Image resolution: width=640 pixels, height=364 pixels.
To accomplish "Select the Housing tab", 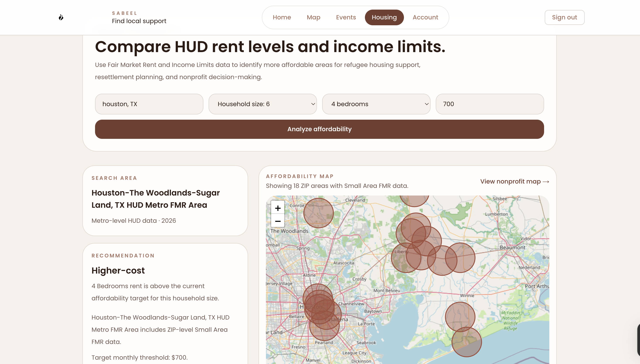I will click(x=384, y=17).
